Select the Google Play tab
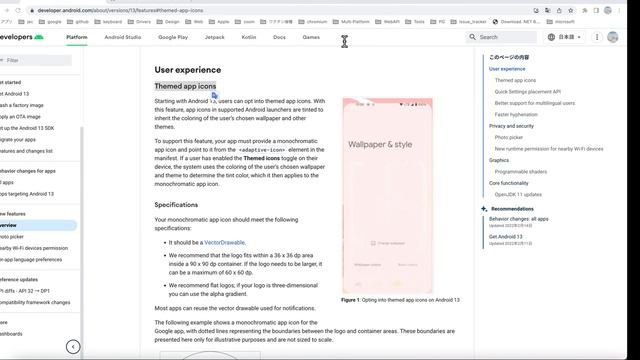Screen dimensions: 640x360 tap(173, 37)
